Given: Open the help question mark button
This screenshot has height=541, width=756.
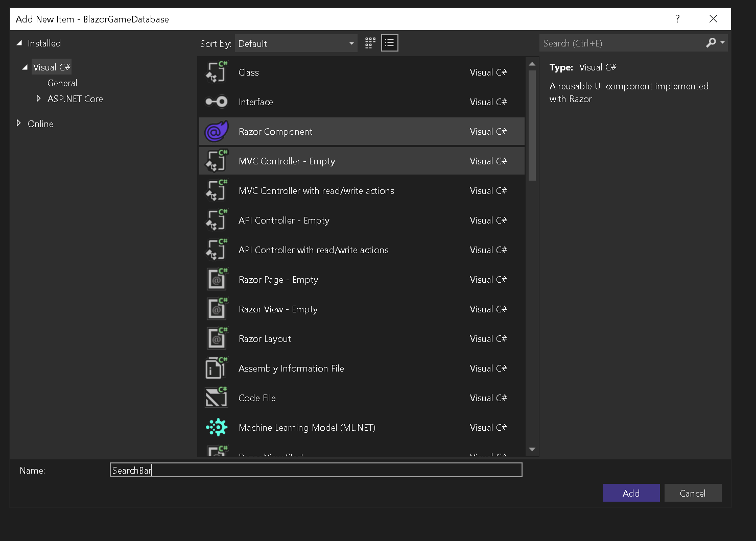Looking at the screenshot, I should 677,19.
